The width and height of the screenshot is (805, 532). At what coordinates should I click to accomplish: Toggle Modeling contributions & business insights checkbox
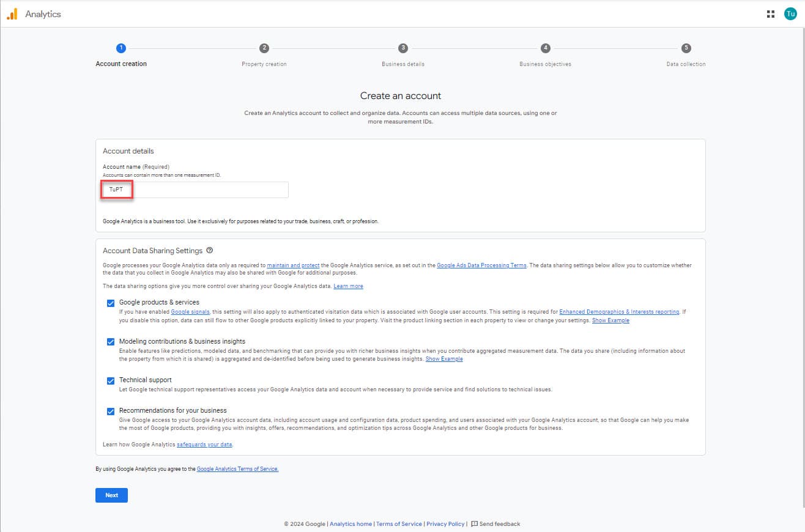pyautogui.click(x=111, y=342)
